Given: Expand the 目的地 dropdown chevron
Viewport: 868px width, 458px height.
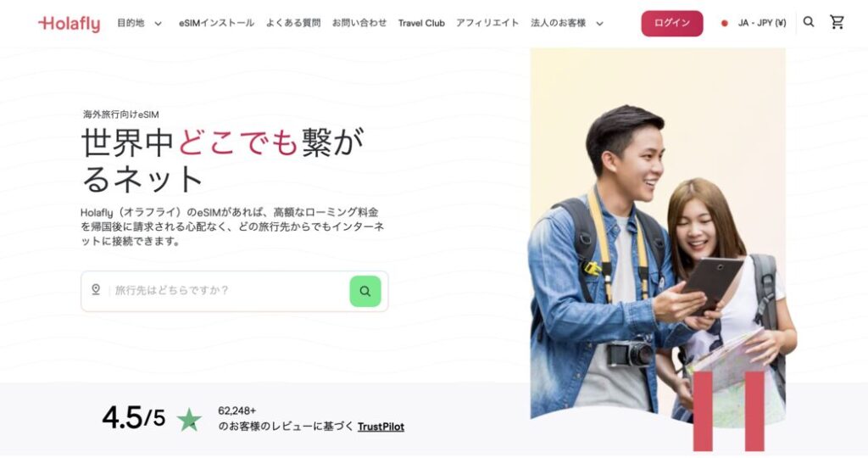Looking at the screenshot, I should [158, 24].
